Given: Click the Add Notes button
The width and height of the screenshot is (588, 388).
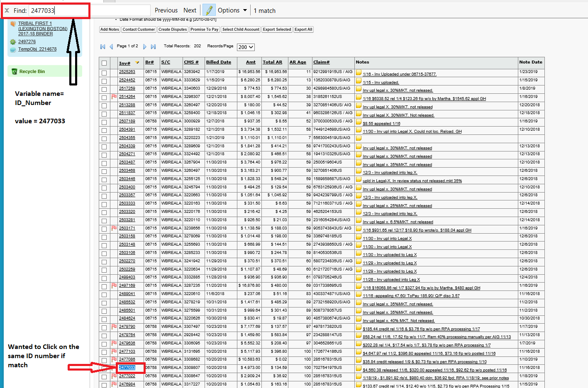Looking at the screenshot, I should tap(110, 29).
